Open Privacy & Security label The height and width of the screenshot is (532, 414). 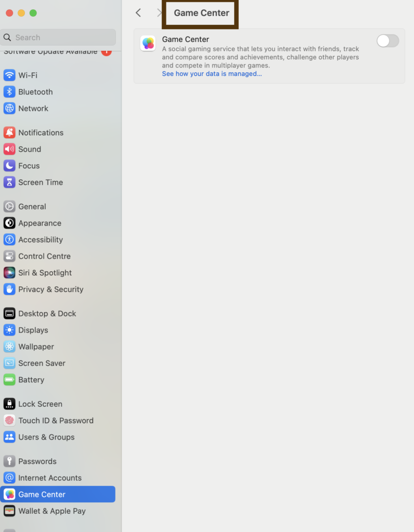pyautogui.click(x=51, y=289)
